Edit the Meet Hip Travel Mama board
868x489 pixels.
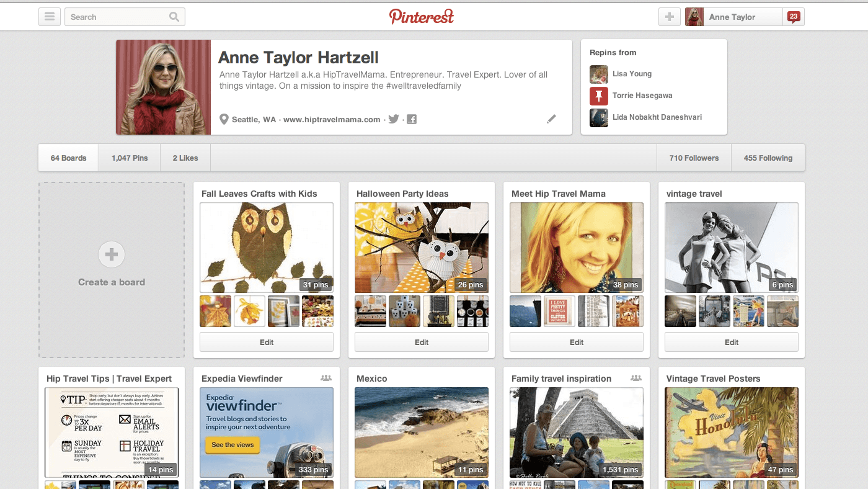click(577, 342)
